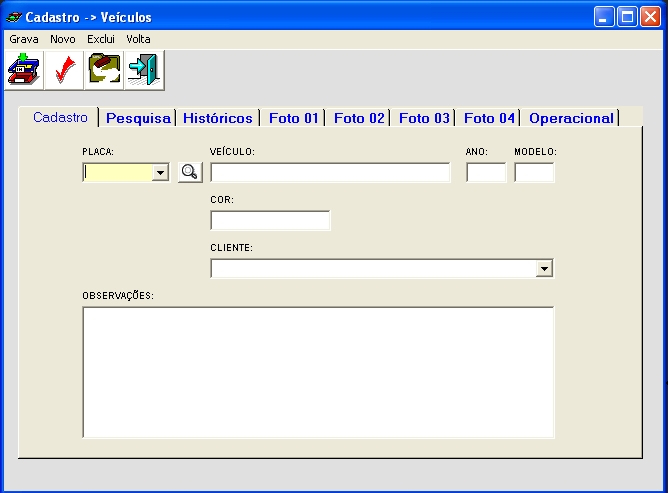
Task: Click the Grava save toolbar icon
Action: [24, 71]
